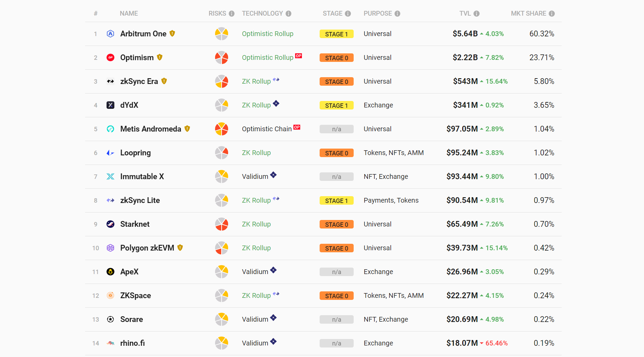Click the STAGE 0 badge for Optimism
This screenshot has height=357, width=644.
pyautogui.click(x=337, y=58)
